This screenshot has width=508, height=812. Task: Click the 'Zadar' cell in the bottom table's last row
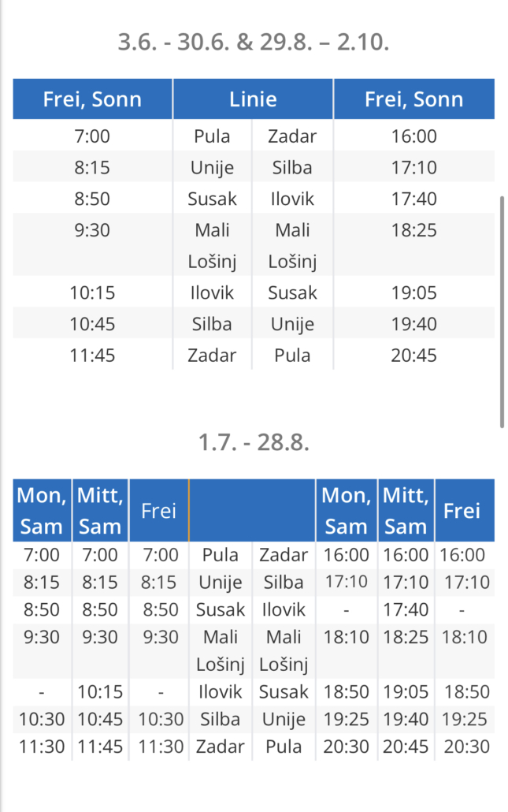point(221,747)
